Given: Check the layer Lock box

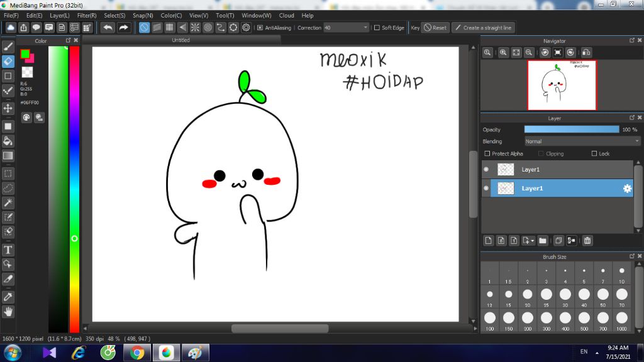Looking at the screenshot, I should tap(594, 153).
